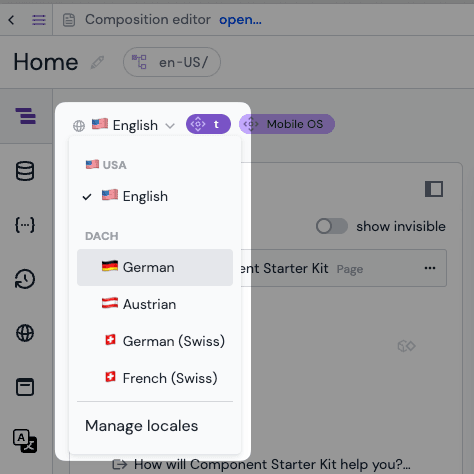The height and width of the screenshot is (474, 474).
Task: Click the Mobile OS pill
Action: (x=287, y=124)
